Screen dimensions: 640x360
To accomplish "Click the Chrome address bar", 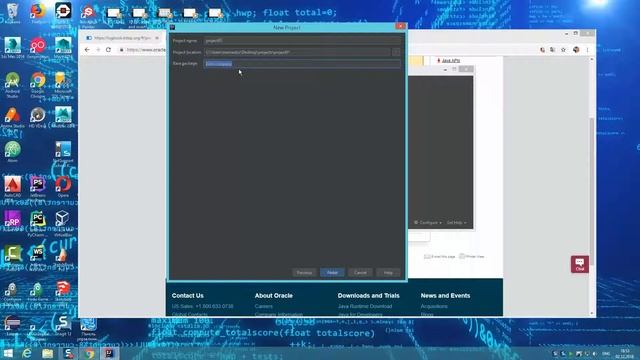I will click(x=144, y=49).
